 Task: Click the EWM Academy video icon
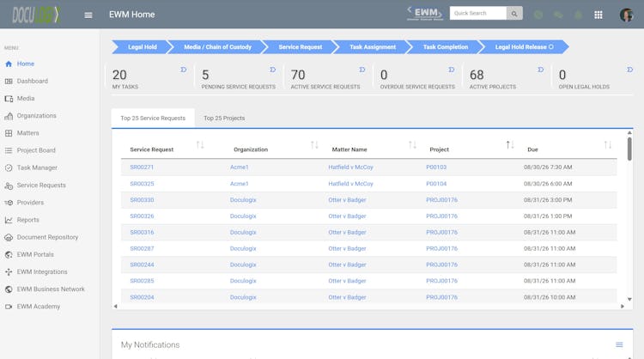9,307
